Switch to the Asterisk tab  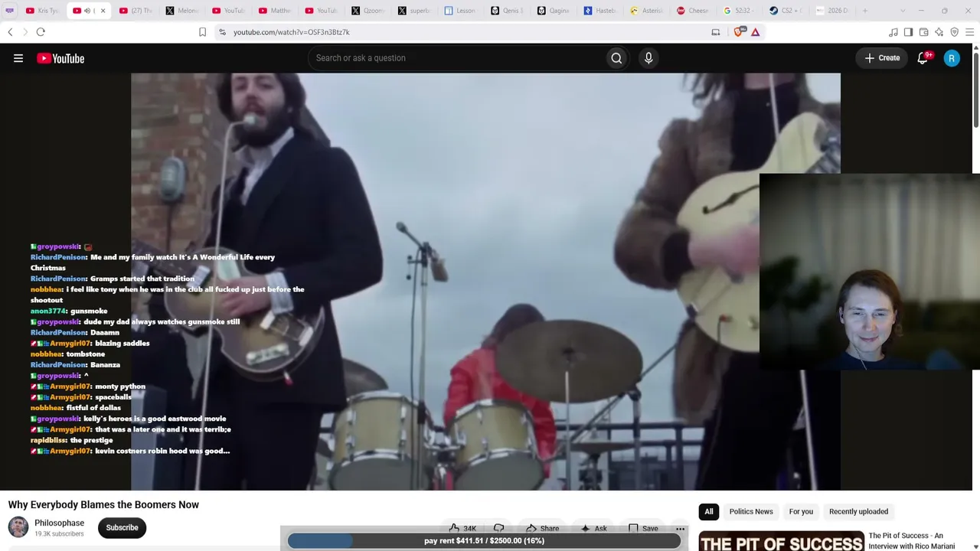pos(646,11)
